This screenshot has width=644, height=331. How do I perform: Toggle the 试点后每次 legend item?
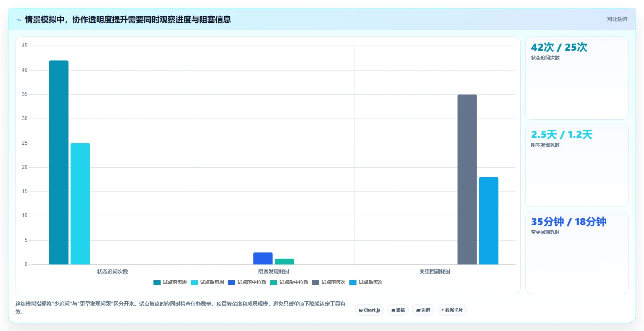[x=366, y=282]
